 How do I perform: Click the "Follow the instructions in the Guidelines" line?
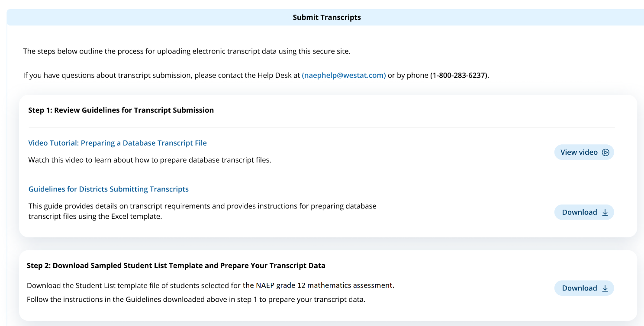point(196,299)
